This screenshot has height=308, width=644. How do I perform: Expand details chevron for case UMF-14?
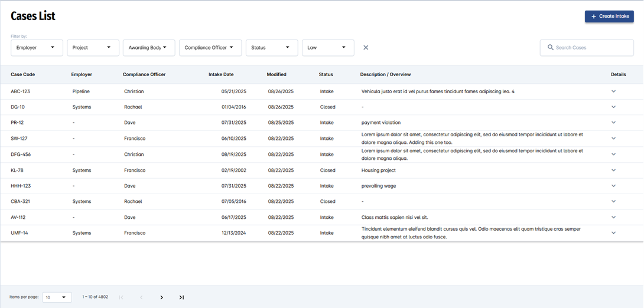tap(614, 232)
